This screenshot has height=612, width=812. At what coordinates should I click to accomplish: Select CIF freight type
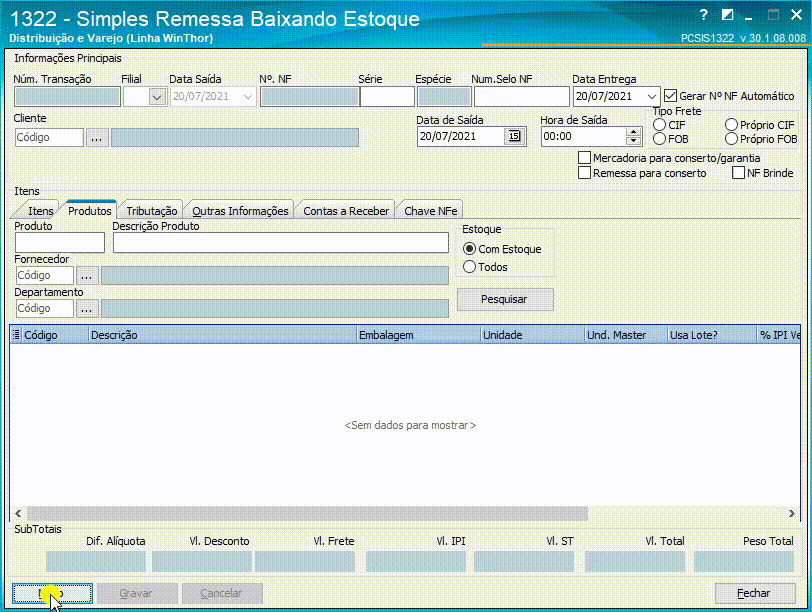point(659,125)
